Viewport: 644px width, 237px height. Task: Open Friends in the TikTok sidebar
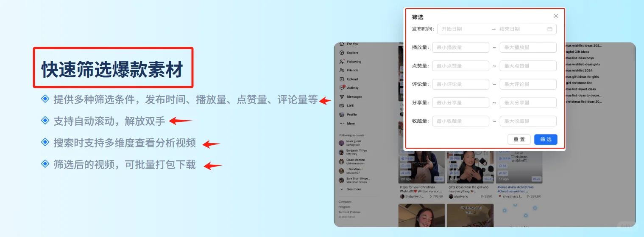tap(349, 70)
